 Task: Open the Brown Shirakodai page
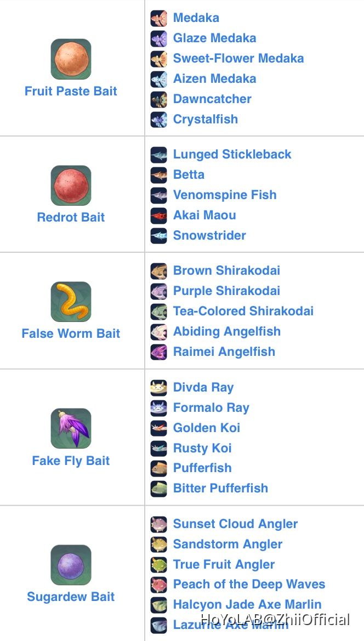coord(226,270)
